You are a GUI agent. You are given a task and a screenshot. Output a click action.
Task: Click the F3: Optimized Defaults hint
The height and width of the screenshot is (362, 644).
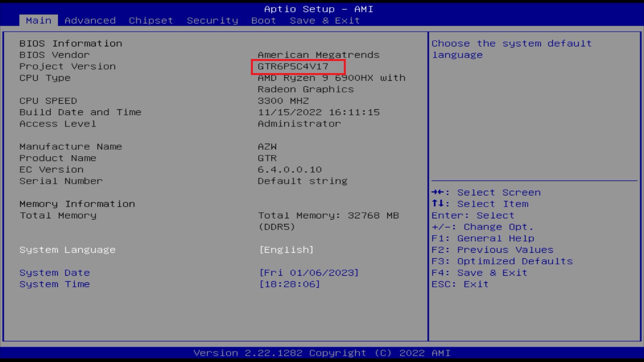click(502, 261)
